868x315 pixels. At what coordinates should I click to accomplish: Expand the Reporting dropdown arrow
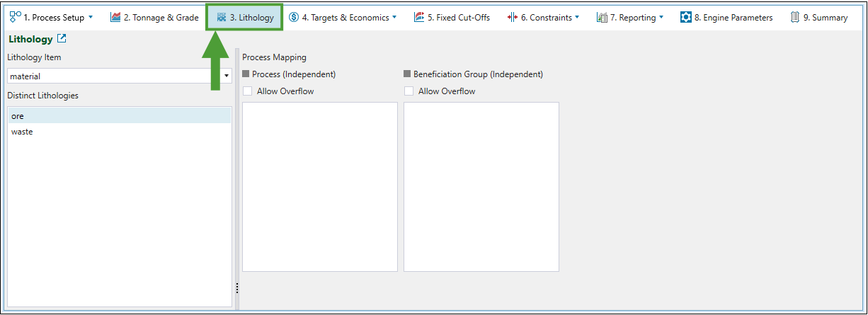click(661, 17)
